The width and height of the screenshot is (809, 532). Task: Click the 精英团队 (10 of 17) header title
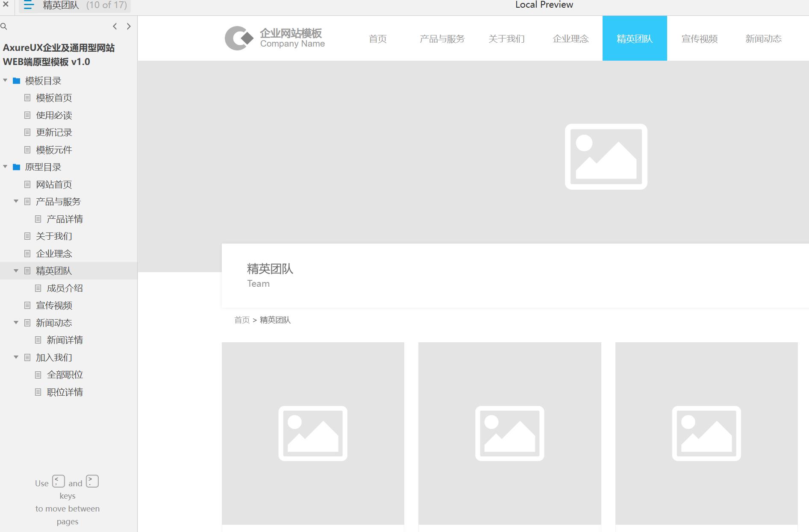click(x=85, y=5)
